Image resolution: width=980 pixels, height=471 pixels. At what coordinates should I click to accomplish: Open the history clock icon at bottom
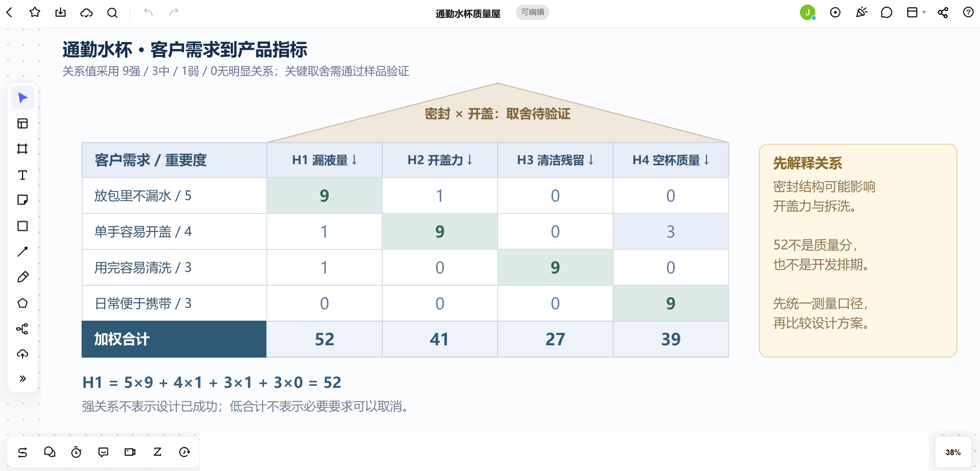tap(184, 452)
